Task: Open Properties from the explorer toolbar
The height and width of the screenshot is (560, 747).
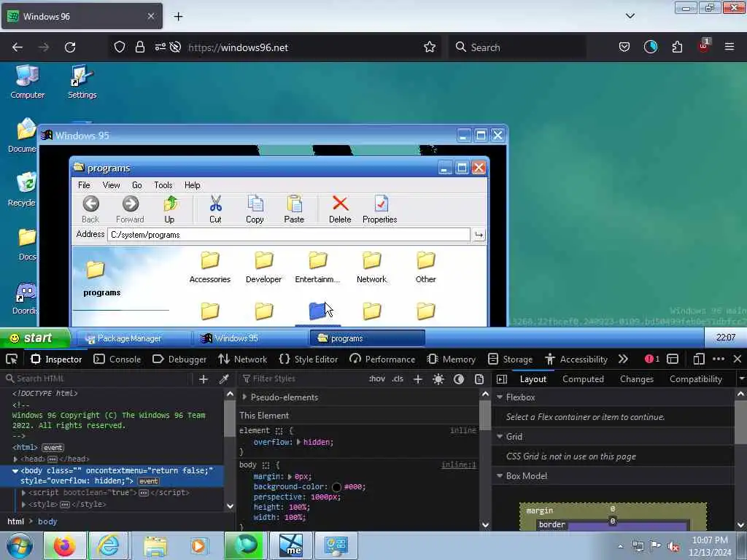Action: [379, 209]
